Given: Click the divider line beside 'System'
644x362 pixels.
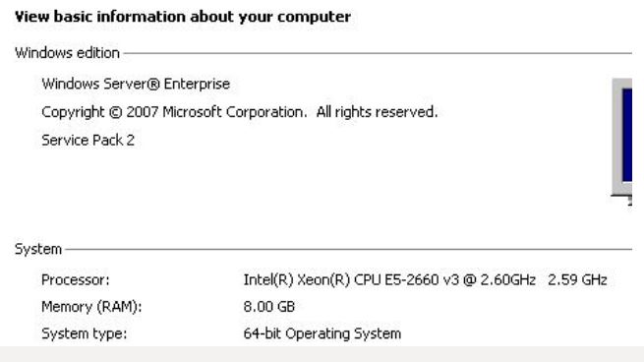Looking at the screenshot, I should tap(349, 249).
